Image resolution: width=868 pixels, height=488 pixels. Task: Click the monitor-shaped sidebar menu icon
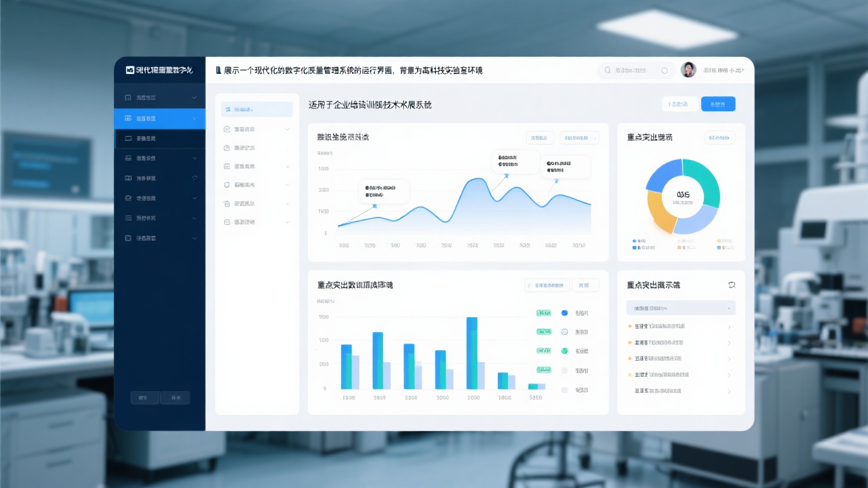click(x=127, y=138)
